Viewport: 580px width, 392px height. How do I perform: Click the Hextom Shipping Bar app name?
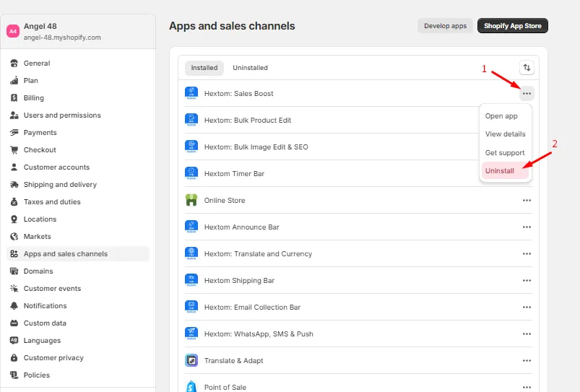pyautogui.click(x=239, y=280)
